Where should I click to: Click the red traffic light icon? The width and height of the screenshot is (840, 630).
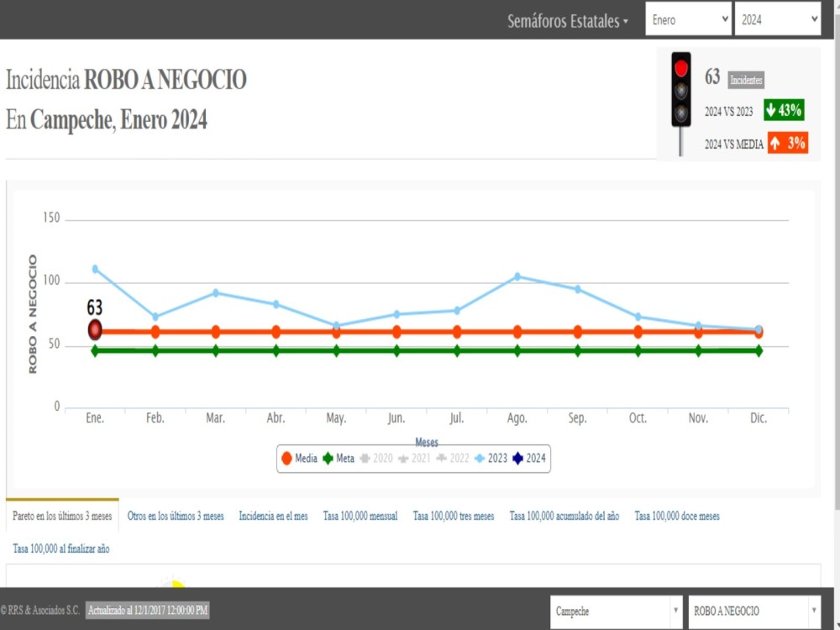click(x=681, y=90)
